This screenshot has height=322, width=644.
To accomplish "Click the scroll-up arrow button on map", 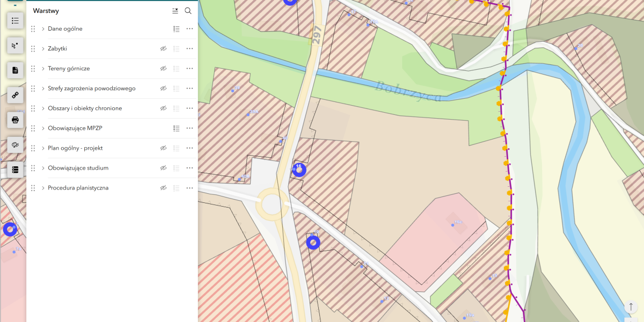I will [631, 306].
